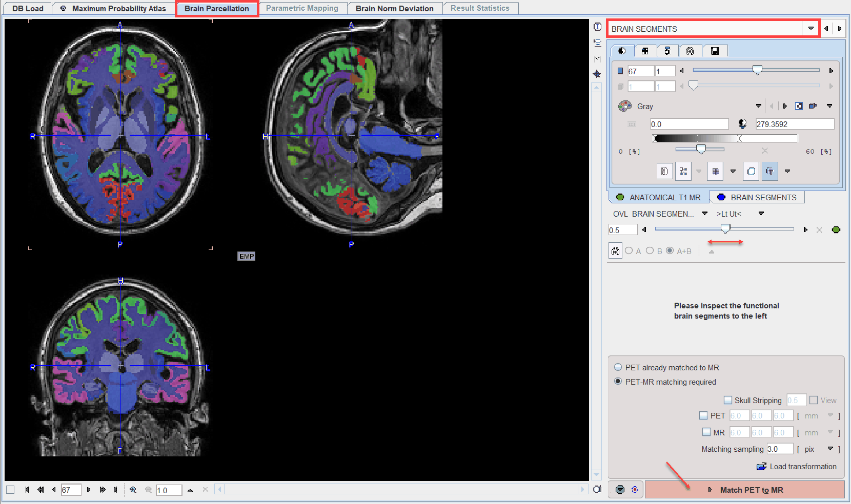Select the A+B fusion radio button
The width and height of the screenshot is (851, 504).
tap(670, 250)
